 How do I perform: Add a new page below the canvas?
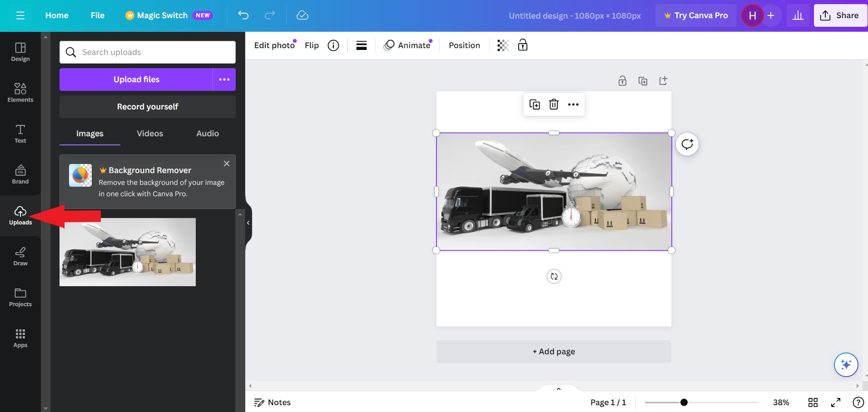point(553,351)
